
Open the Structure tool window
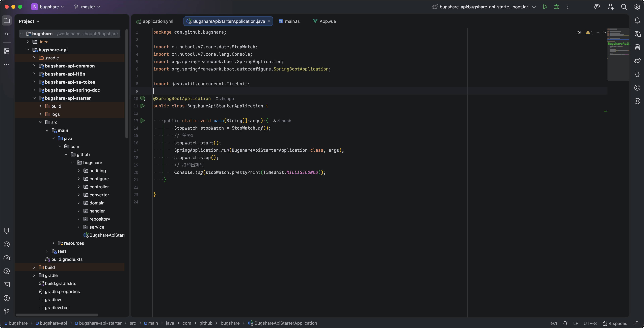pos(7,51)
